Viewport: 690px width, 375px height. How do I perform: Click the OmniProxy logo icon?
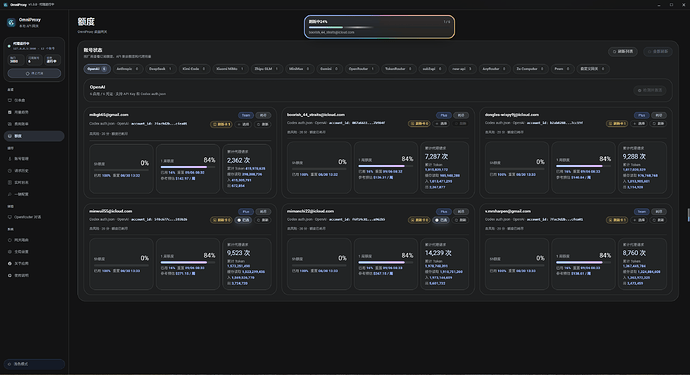click(x=11, y=22)
